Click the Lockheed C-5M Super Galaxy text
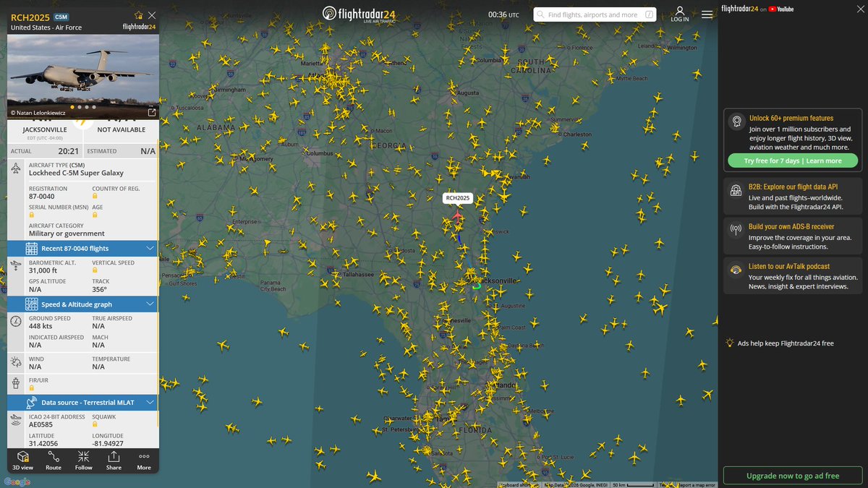Screen dimensions: 868x488 pos(76,173)
